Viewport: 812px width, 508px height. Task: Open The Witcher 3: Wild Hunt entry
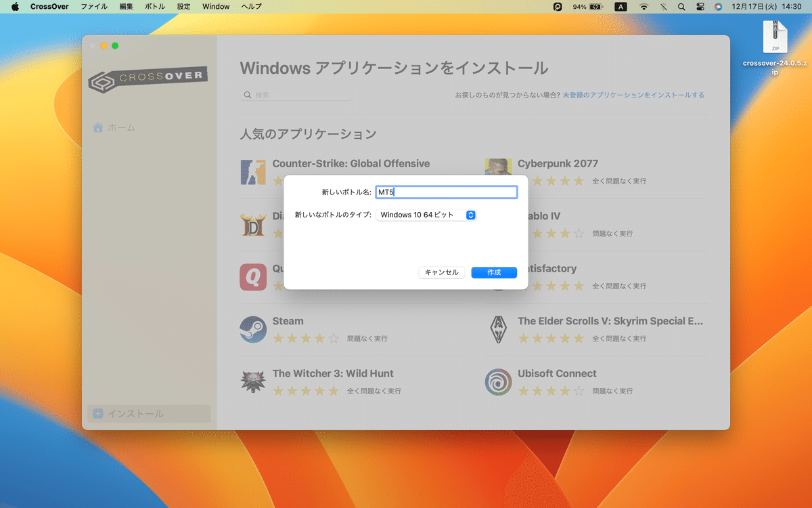tap(332, 373)
